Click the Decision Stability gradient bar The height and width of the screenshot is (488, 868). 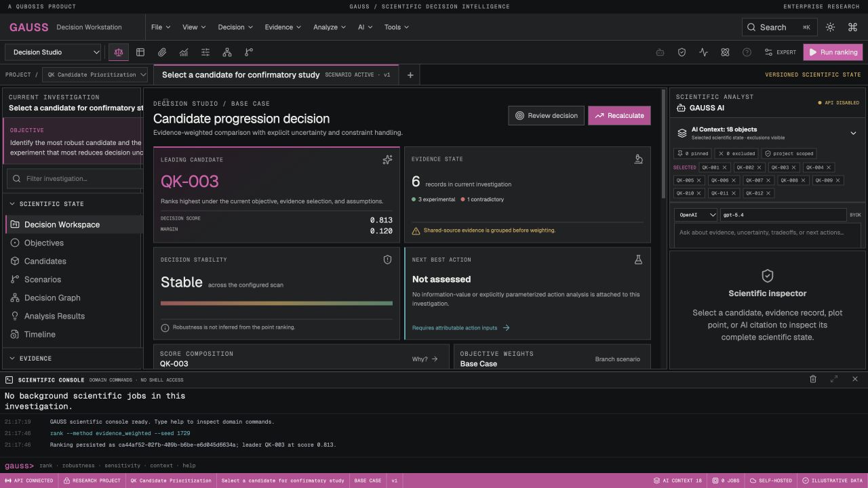point(277,303)
